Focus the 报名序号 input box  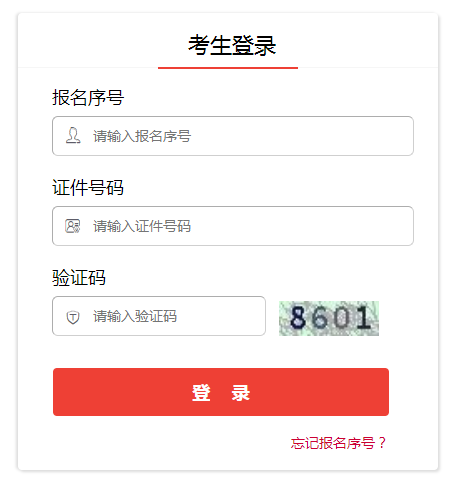click(233, 136)
